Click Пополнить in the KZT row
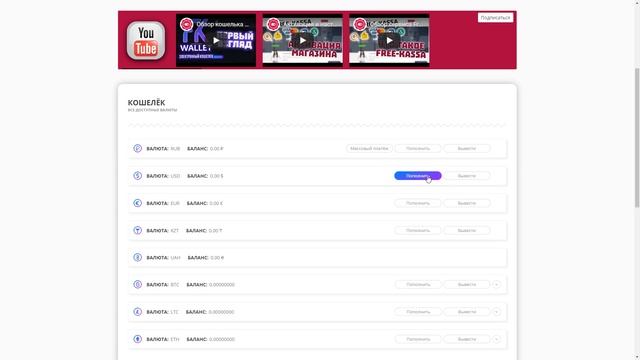Image resolution: width=640 pixels, height=360 pixels. click(418, 231)
